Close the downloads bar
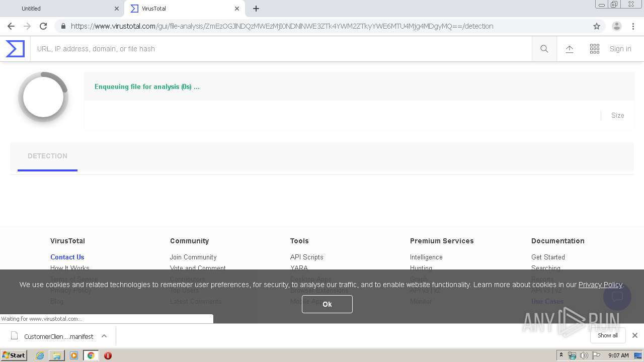644x362 pixels. pos(635,335)
